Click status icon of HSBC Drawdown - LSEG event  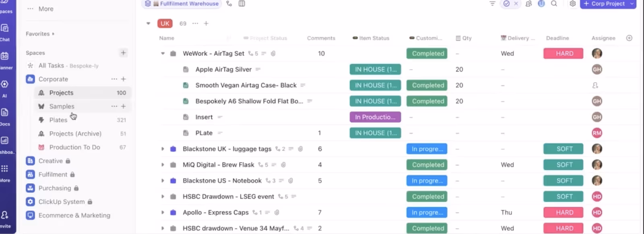point(173,197)
